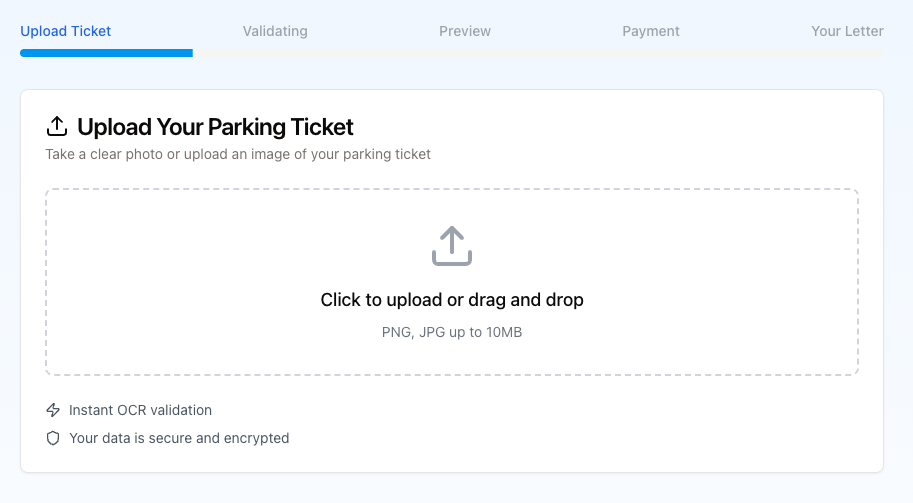Click the dashed border of the upload area
The image size is (913, 503).
(452, 190)
